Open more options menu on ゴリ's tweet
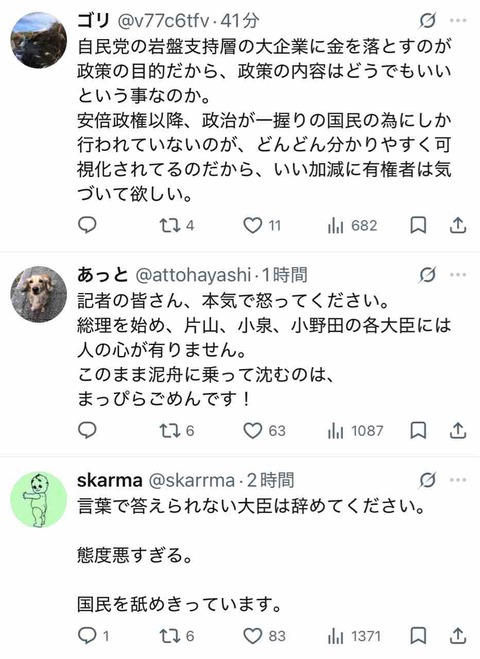The height and width of the screenshot is (659, 480). click(458, 20)
